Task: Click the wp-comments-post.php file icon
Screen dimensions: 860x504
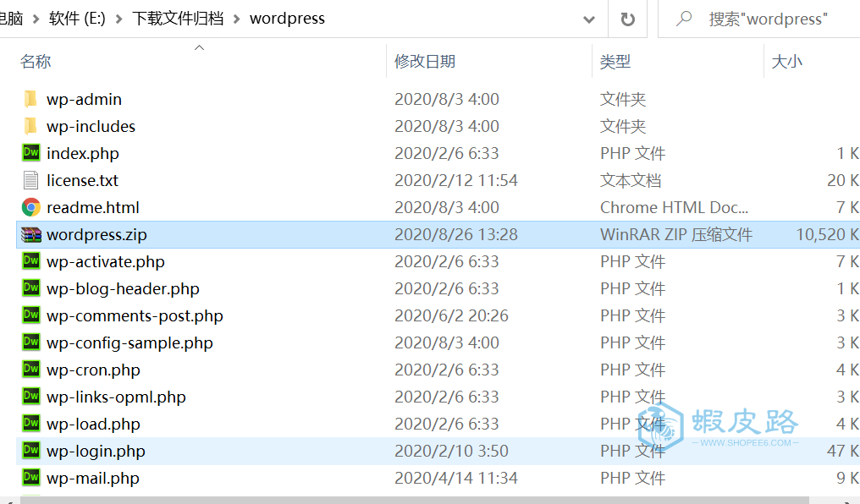Action: (31, 315)
